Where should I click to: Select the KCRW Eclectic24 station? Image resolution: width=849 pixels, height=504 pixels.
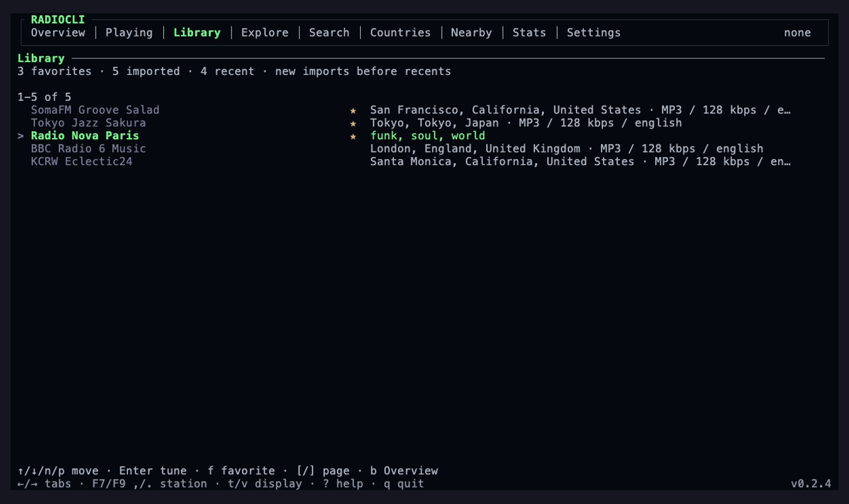coord(82,161)
